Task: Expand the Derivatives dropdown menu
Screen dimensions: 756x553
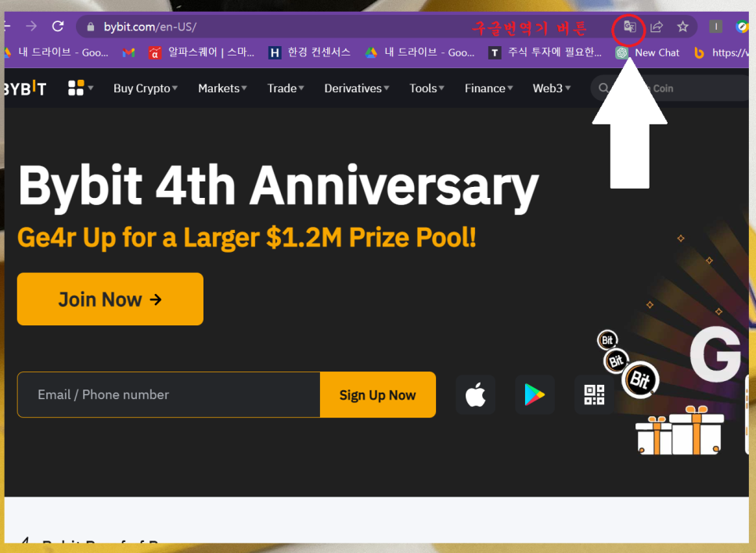Action: coord(356,88)
